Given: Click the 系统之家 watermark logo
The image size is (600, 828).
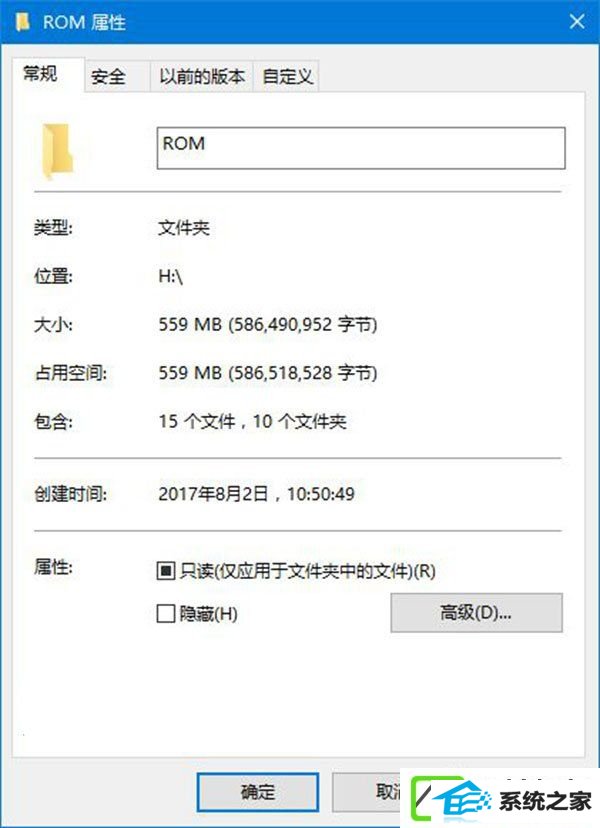Looking at the screenshot, I should (x=499, y=799).
